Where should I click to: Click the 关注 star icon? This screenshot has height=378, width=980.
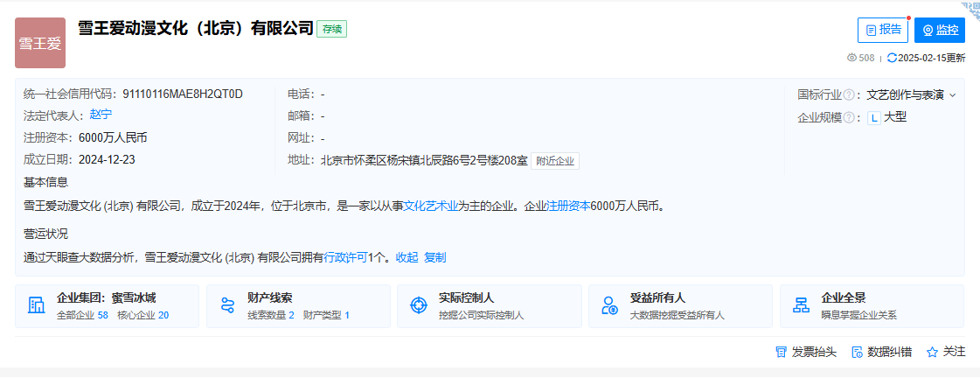click(932, 353)
